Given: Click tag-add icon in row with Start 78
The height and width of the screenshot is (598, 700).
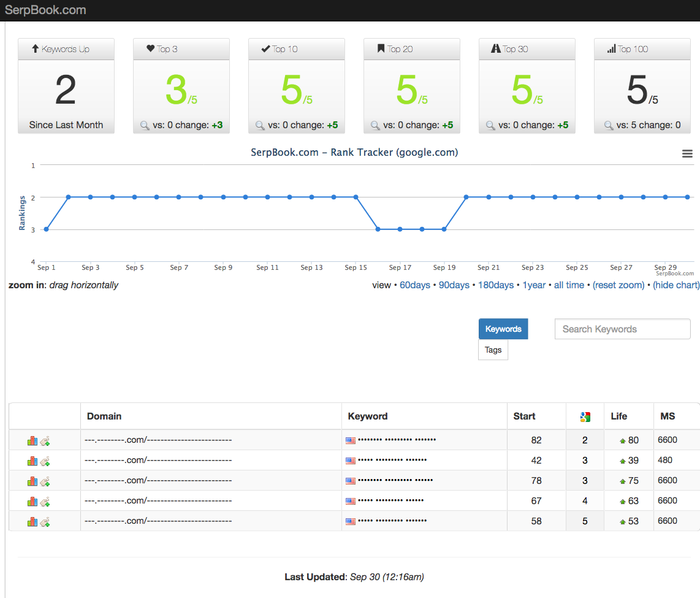Looking at the screenshot, I should (45, 482).
